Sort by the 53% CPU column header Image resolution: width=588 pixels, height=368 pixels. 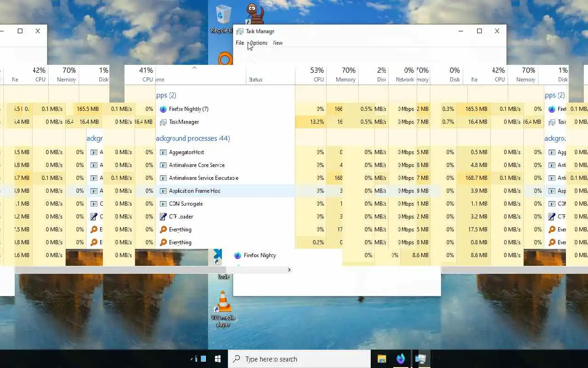pyautogui.click(x=311, y=75)
